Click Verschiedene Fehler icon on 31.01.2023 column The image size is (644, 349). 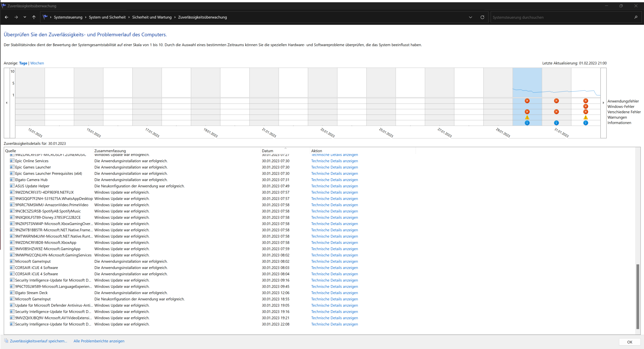coord(556,112)
